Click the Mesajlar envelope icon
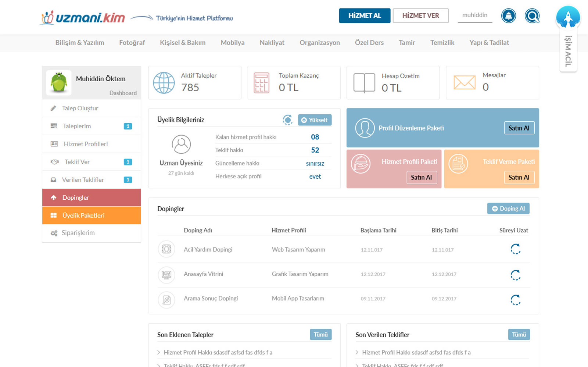 [464, 82]
